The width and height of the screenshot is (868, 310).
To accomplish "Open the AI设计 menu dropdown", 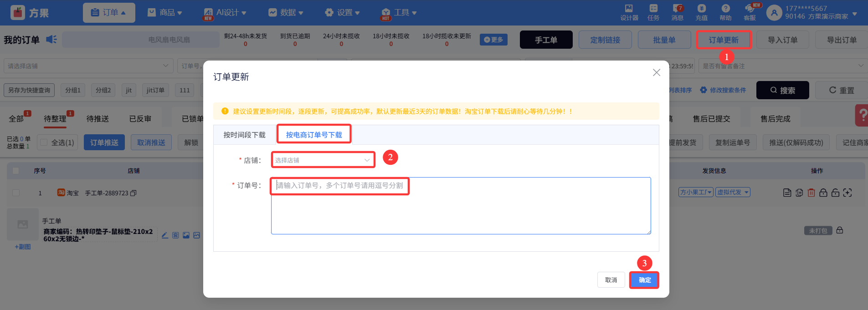I will point(225,13).
